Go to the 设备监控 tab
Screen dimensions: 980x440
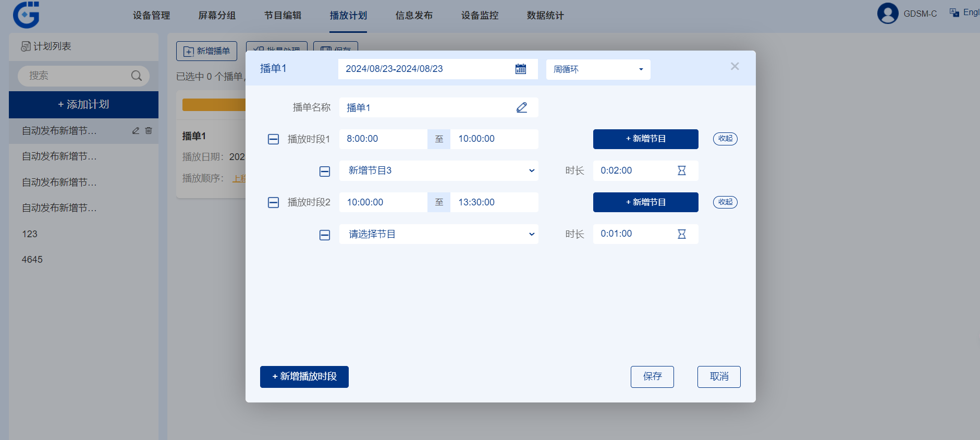(x=480, y=16)
